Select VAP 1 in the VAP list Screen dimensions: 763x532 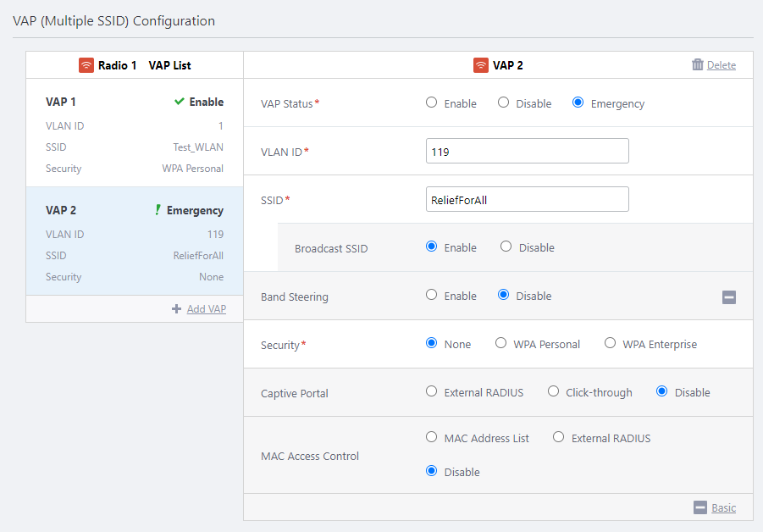[x=134, y=134]
